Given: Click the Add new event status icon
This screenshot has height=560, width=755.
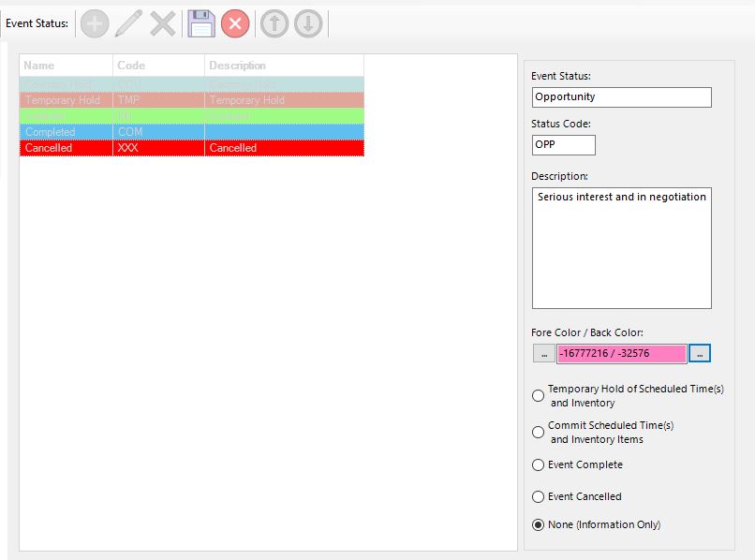Looking at the screenshot, I should coord(95,23).
